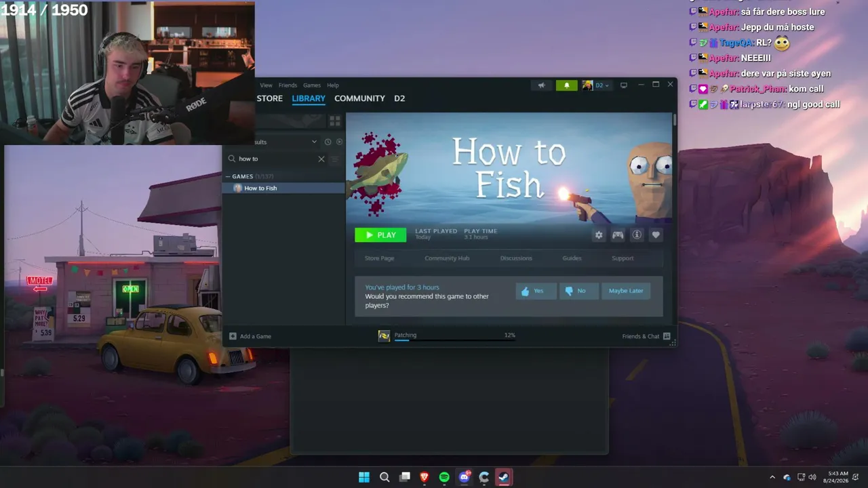This screenshot has width=868, height=488.
Task: Clear the 'how to' search text
Action: pos(321,159)
